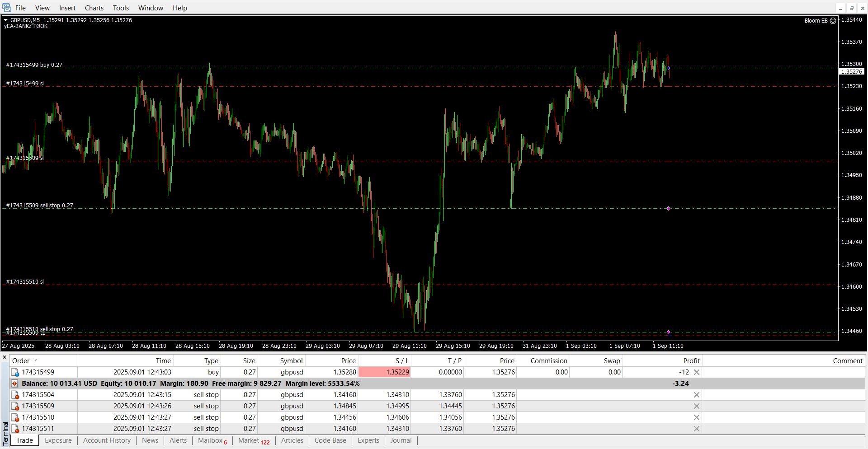This screenshot has height=449, width=868.
Task: Switch to the Account History tab
Action: 107,440
